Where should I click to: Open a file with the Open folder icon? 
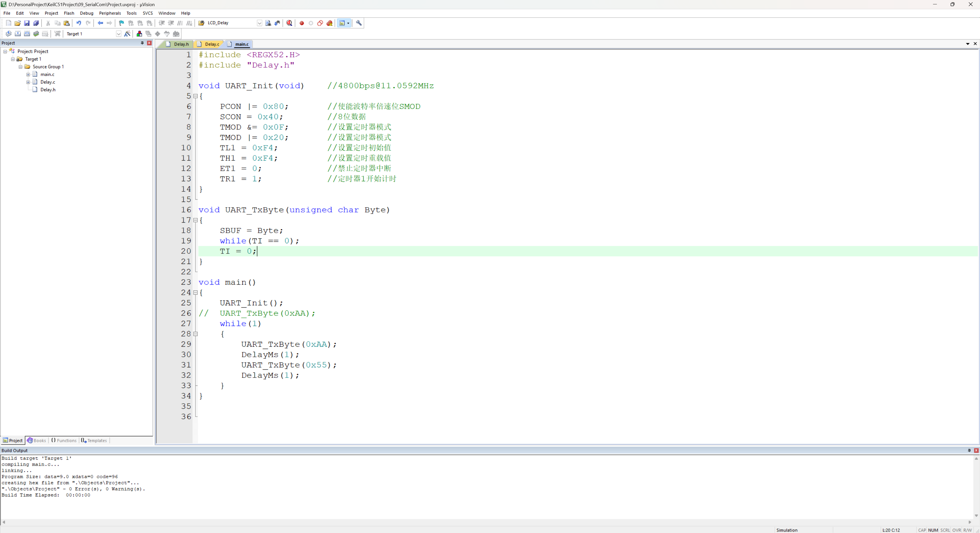point(18,23)
